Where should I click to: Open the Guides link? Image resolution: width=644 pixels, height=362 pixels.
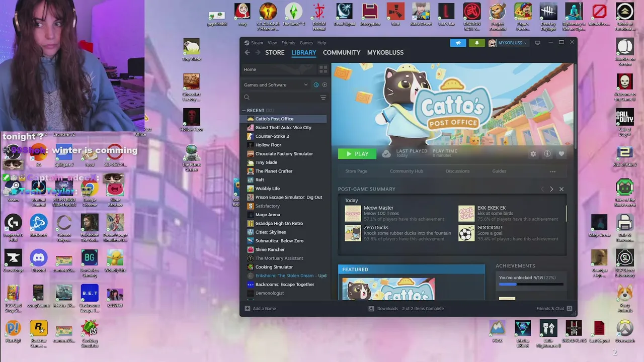(499, 171)
